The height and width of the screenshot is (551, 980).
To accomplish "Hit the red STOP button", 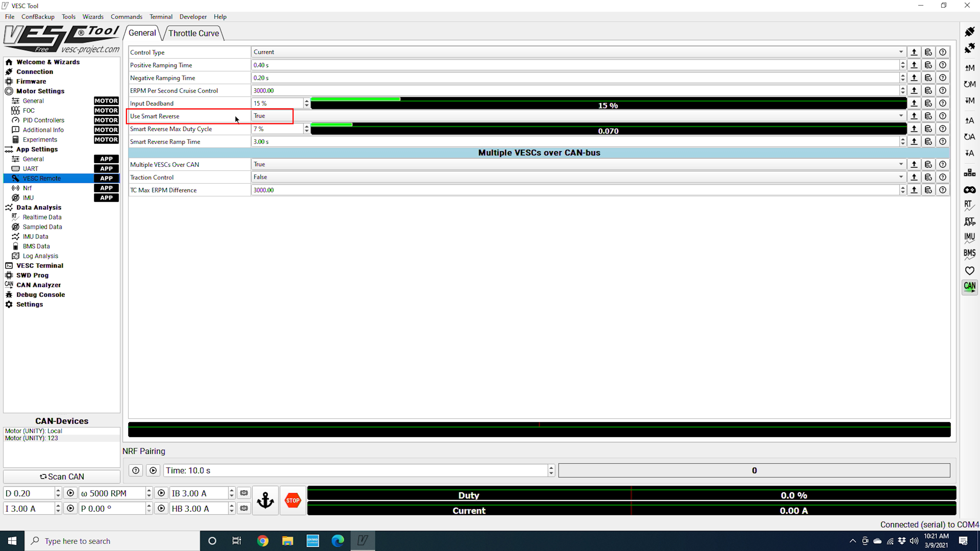I will 292,500.
